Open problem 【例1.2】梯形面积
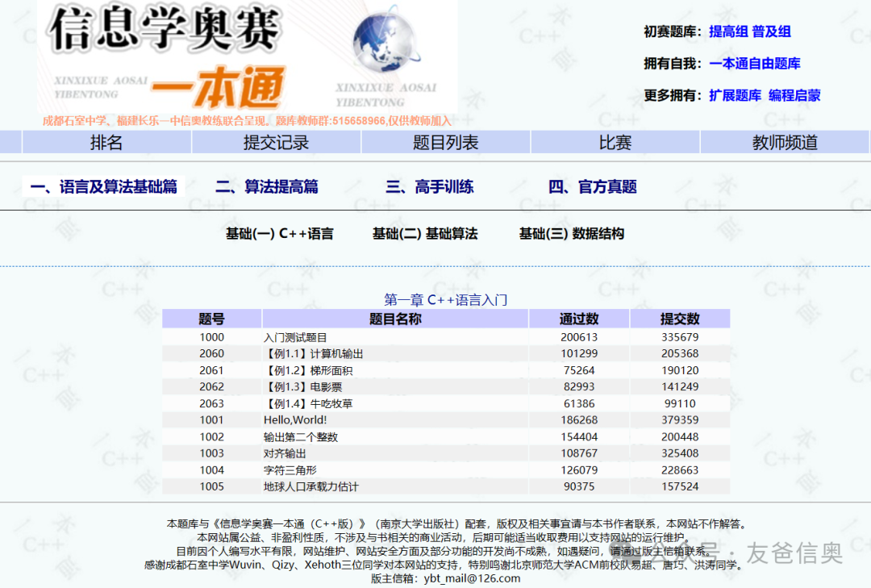 [308, 371]
